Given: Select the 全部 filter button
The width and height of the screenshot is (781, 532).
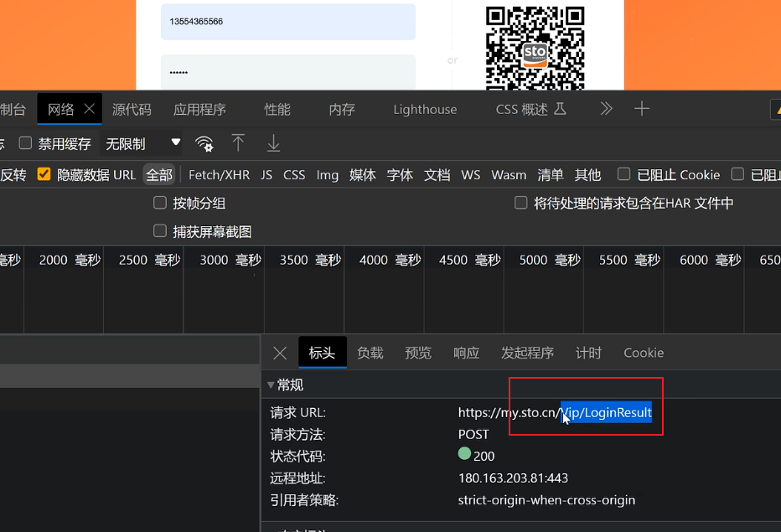Looking at the screenshot, I should (158, 174).
